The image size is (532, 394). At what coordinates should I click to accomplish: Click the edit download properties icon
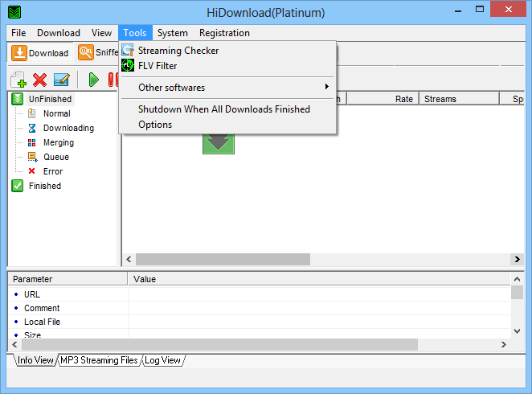pyautogui.click(x=62, y=80)
